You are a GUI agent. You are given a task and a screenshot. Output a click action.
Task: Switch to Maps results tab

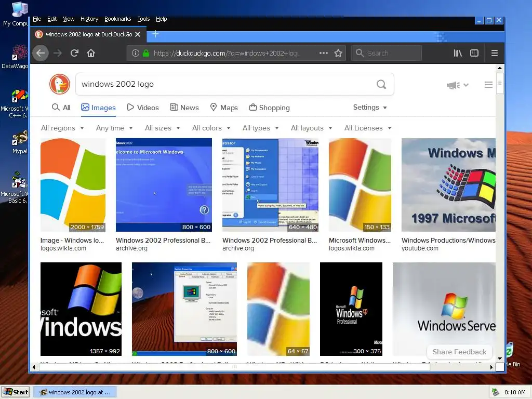tap(224, 108)
